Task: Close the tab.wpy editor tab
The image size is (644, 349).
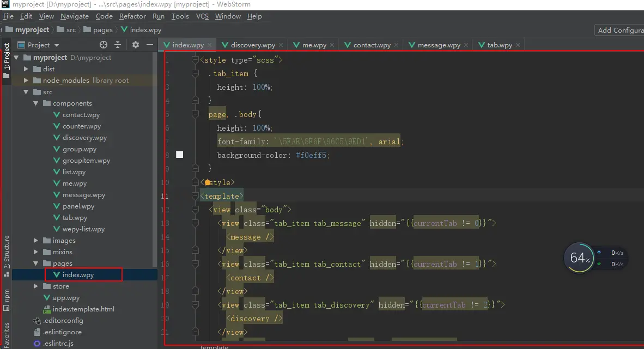Action: point(518,45)
